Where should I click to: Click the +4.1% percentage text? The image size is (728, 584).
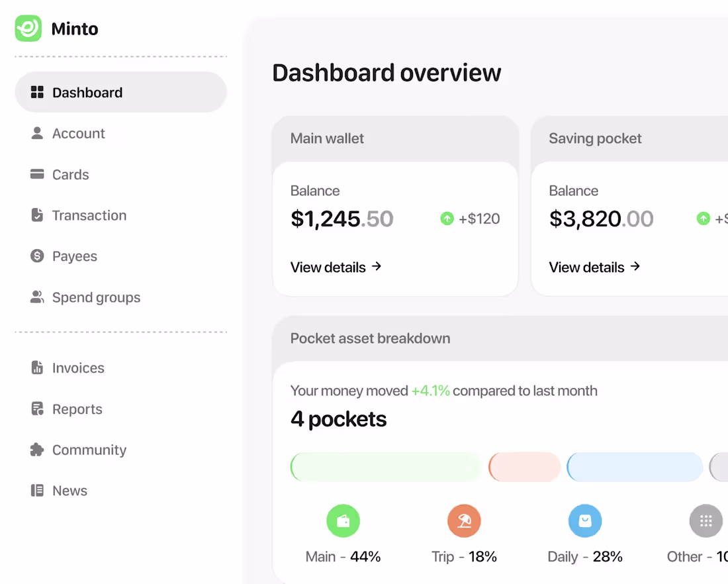pos(430,391)
